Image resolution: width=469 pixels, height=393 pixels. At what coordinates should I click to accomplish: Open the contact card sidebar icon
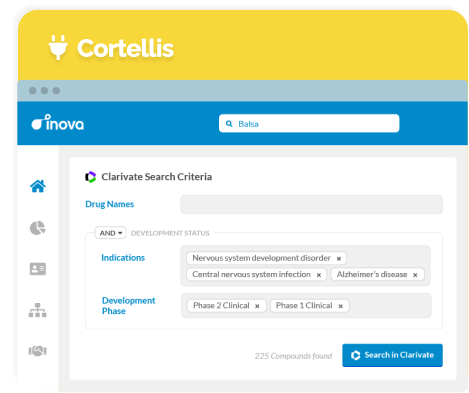pyautogui.click(x=38, y=269)
